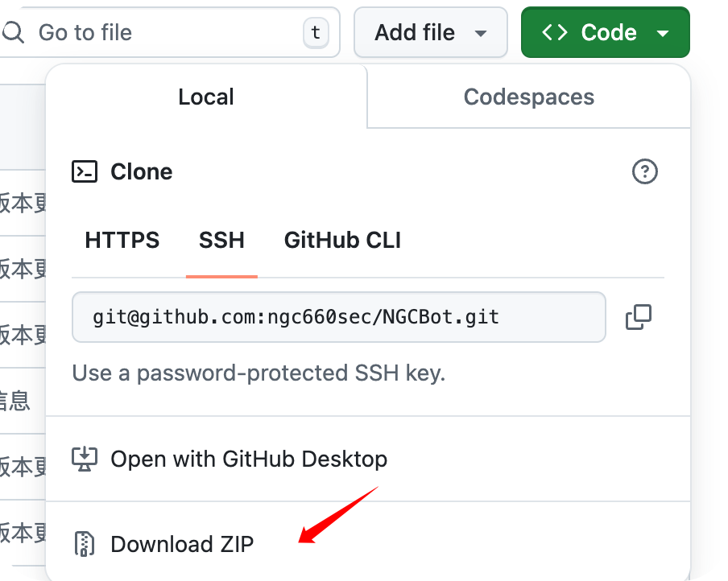Click the 't' keyboard shortcut badge
728x581 pixels.
[x=316, y=32]
